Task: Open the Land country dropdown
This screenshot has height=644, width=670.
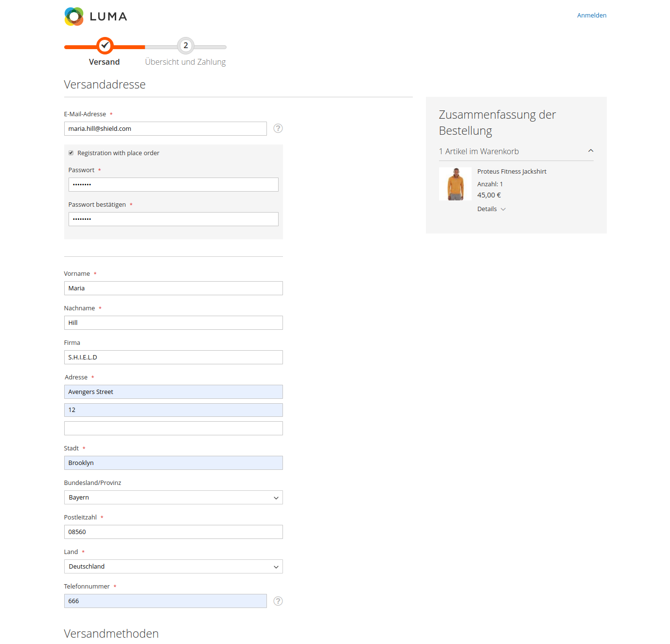Action: point(174,567)
